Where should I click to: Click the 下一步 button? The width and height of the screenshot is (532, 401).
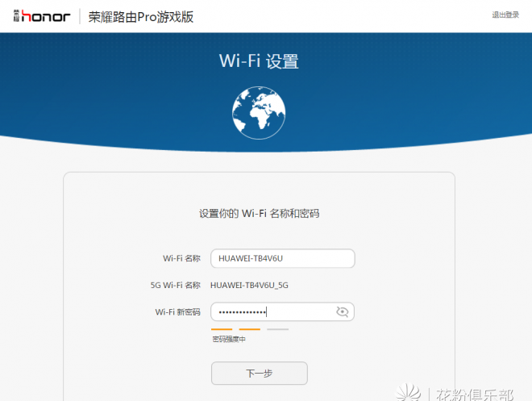click(x=260, y=373)
